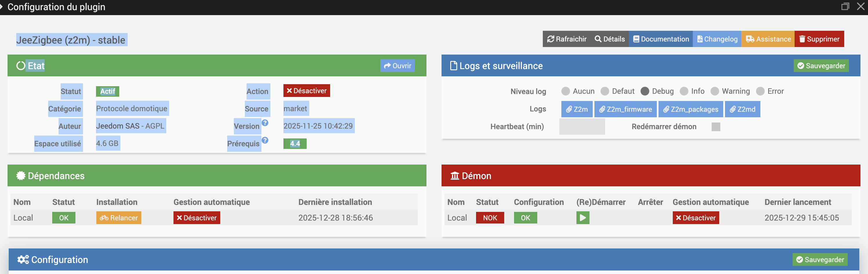Open the Z2m log
The height and width of the screenshot is (274, 868).
pos(577,109)
